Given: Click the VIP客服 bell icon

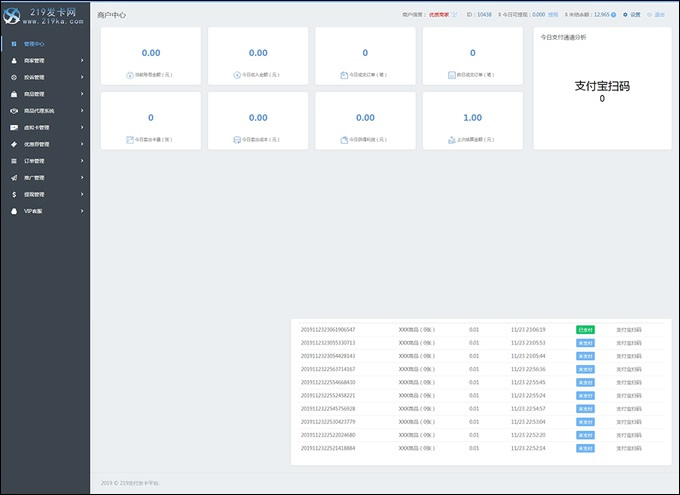Looking at the screenshot, I should [13, 211].
